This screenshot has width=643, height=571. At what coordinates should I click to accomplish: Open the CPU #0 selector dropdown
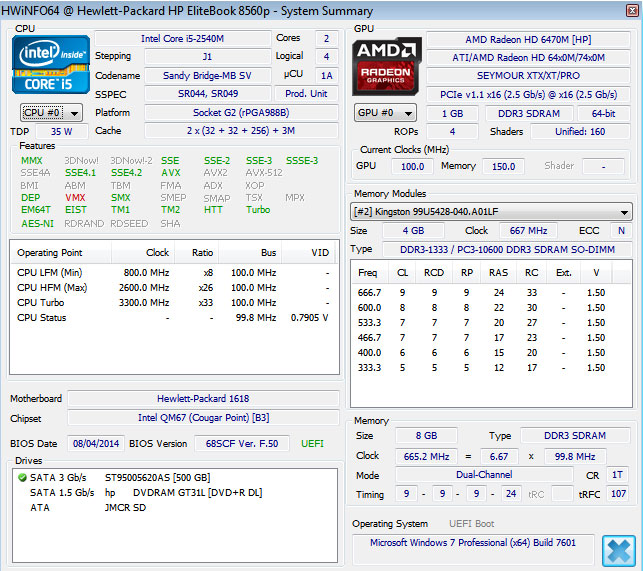[51, 113]
